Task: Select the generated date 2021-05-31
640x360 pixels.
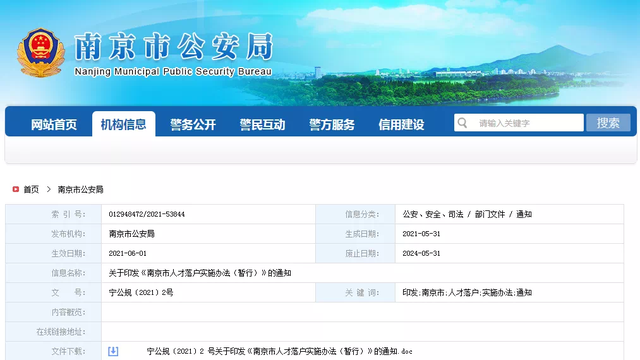Action: pyautogui.click(x=421, y=234)
